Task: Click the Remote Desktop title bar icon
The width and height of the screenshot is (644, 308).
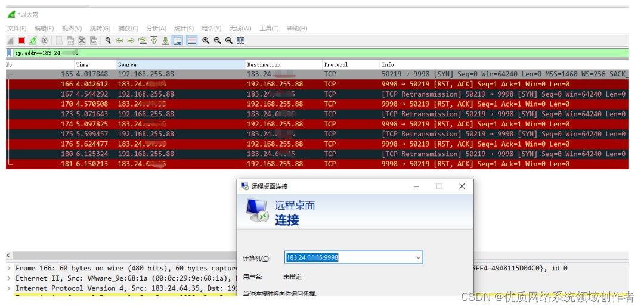Action: [x=245, y=186]
